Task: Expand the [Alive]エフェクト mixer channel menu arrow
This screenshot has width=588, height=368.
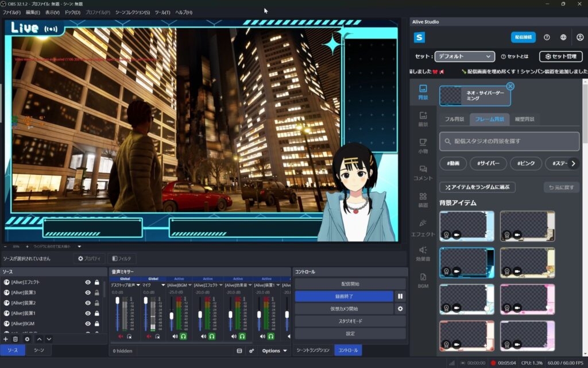Action: pos(220,285)
